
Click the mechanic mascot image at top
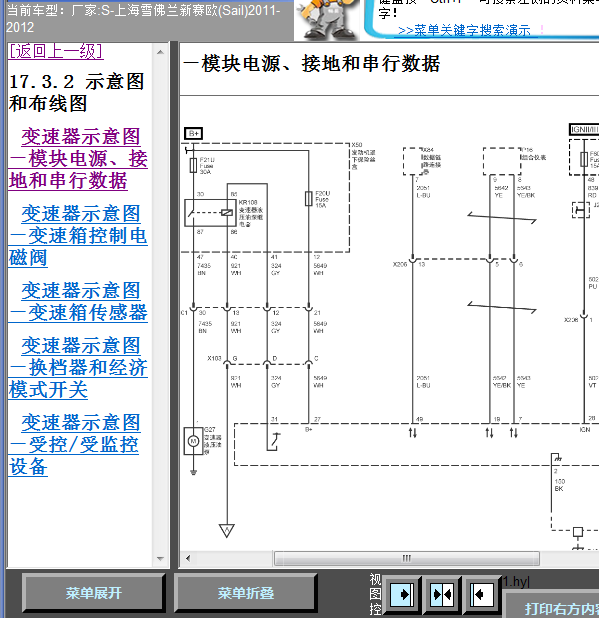[x=327, y=19]
